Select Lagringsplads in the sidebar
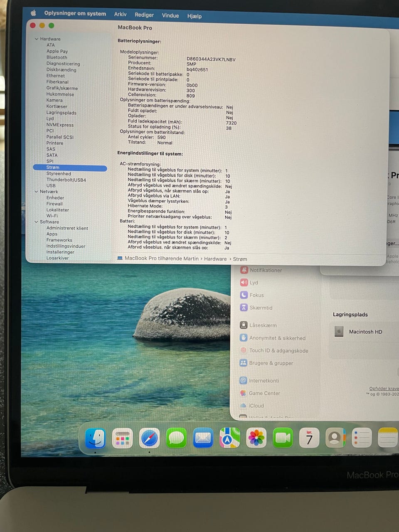 coord(62,113)
